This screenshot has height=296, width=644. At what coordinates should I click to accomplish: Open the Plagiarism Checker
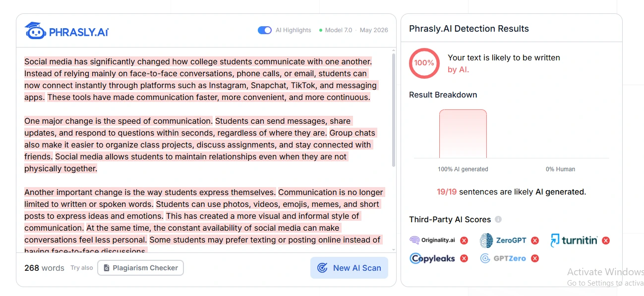141,268
